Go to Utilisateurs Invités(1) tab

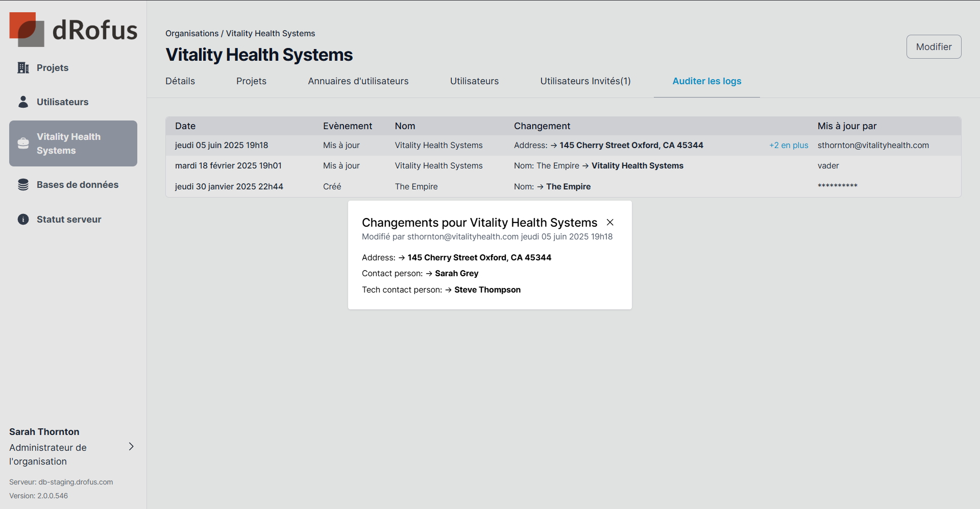pyautogui.click(x=585, y=81)
